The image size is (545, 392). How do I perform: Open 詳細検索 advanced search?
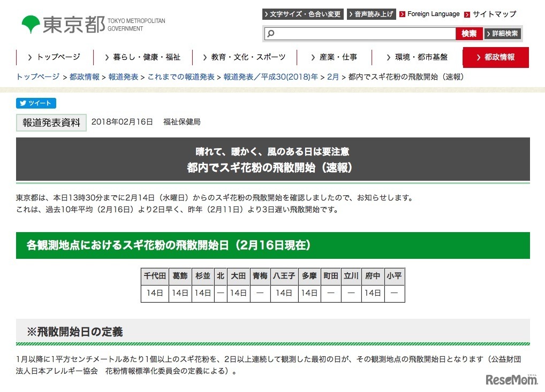502,33
